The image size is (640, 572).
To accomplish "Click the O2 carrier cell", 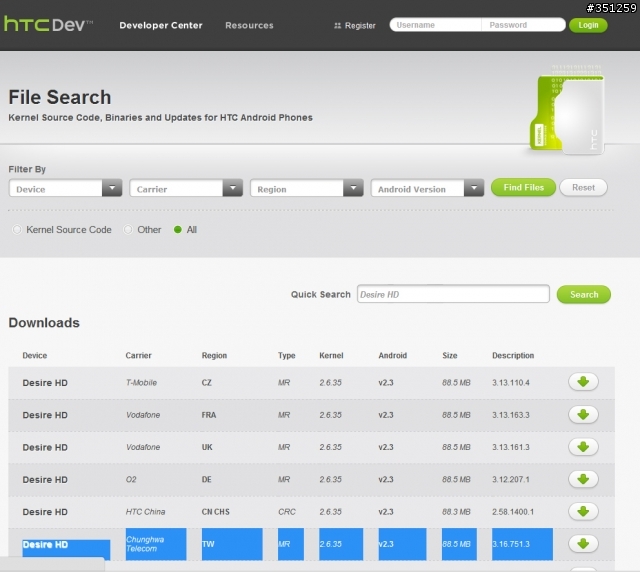I will click(x=131, y=479).
